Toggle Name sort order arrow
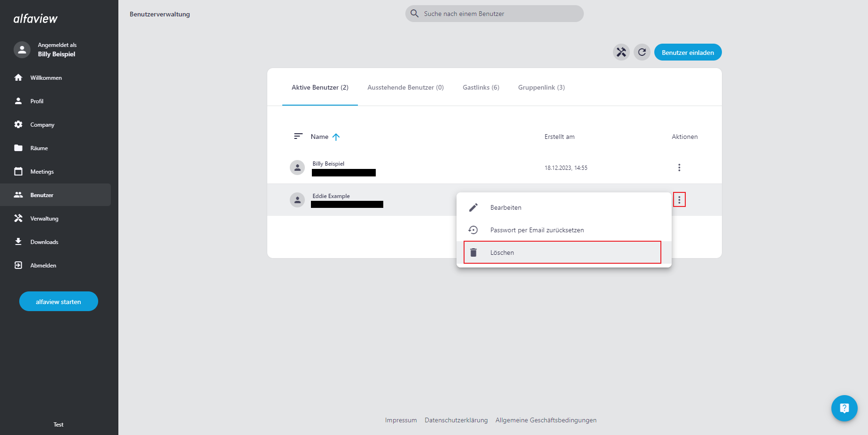This screenshot has height=435, width=868. tap(336, 137)
